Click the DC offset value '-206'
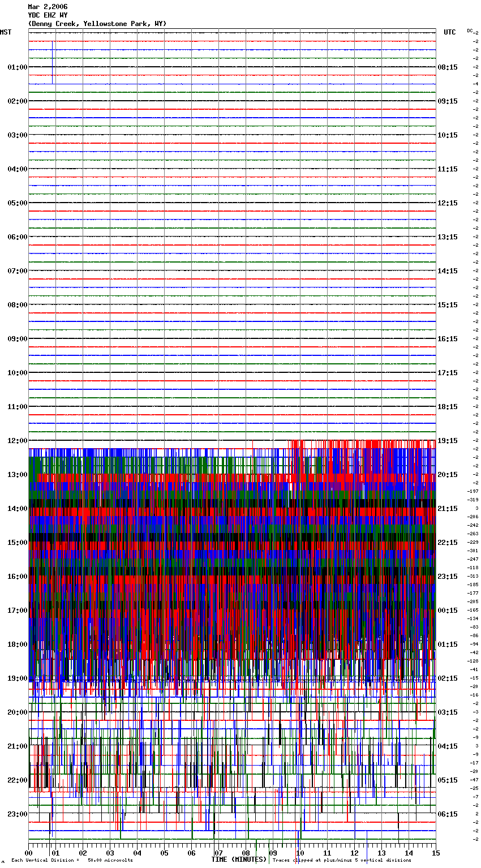Screen dimensions: 481x868 [x=473, y=517]
